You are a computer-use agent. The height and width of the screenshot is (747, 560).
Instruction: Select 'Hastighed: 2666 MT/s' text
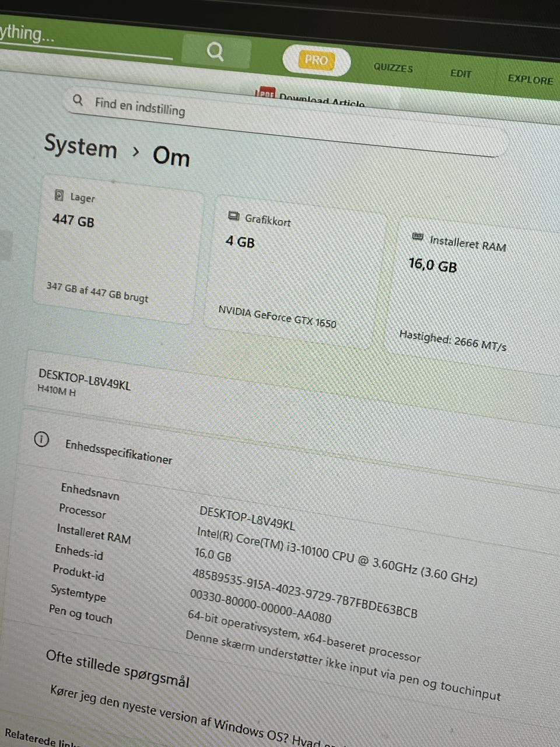coord(453,340)
